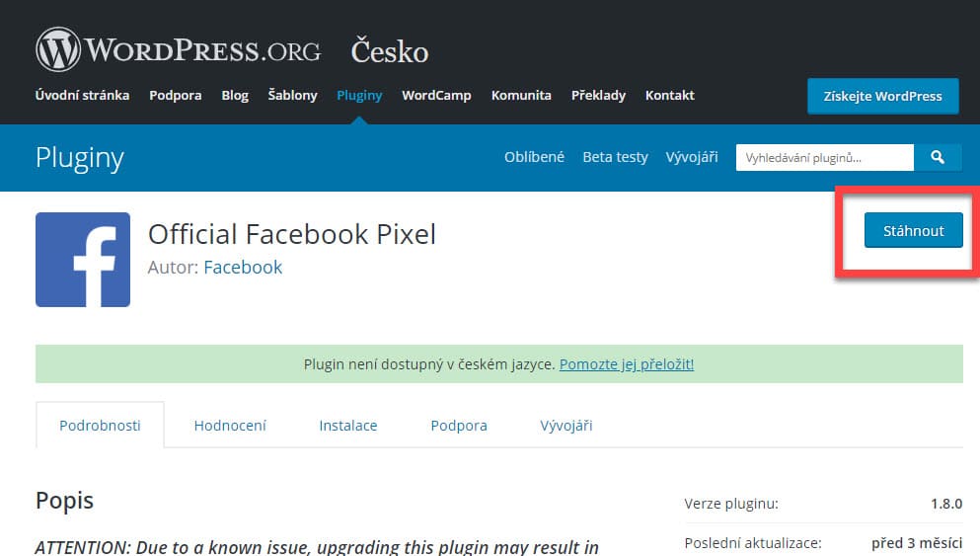The width and height of the screenshot is (980, 556).
Task: Open the Úvodní stránka menu item
Action: (83, 96)
